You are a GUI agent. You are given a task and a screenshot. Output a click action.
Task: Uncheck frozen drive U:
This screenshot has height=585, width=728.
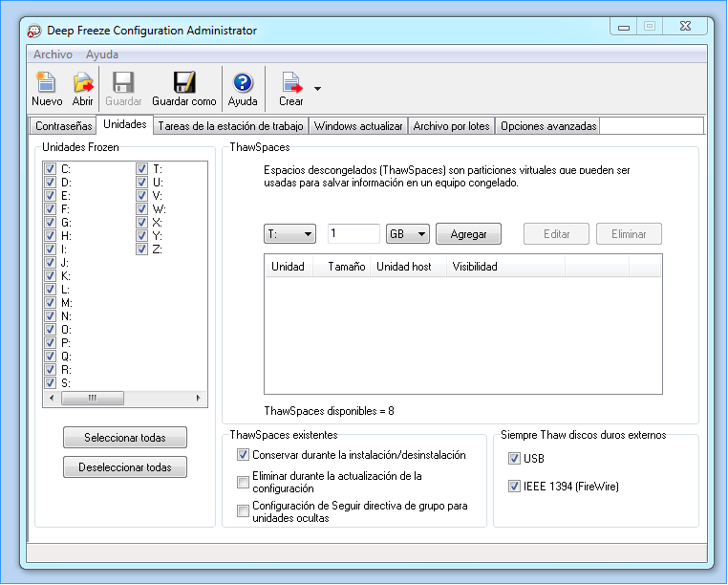pos(141,183)
